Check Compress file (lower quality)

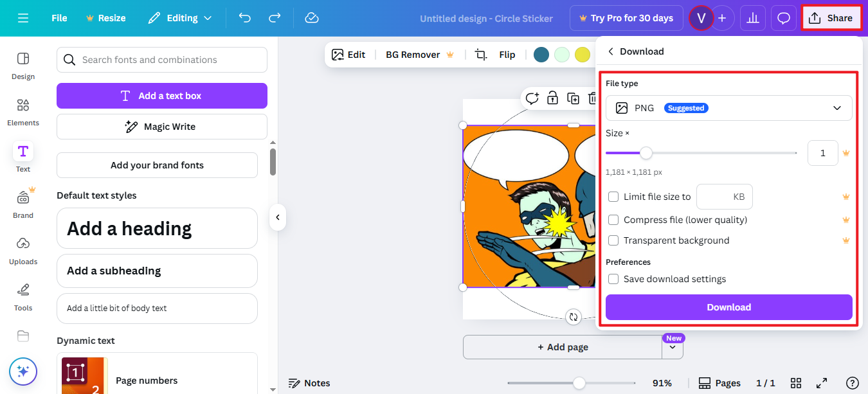click(613, 219)
